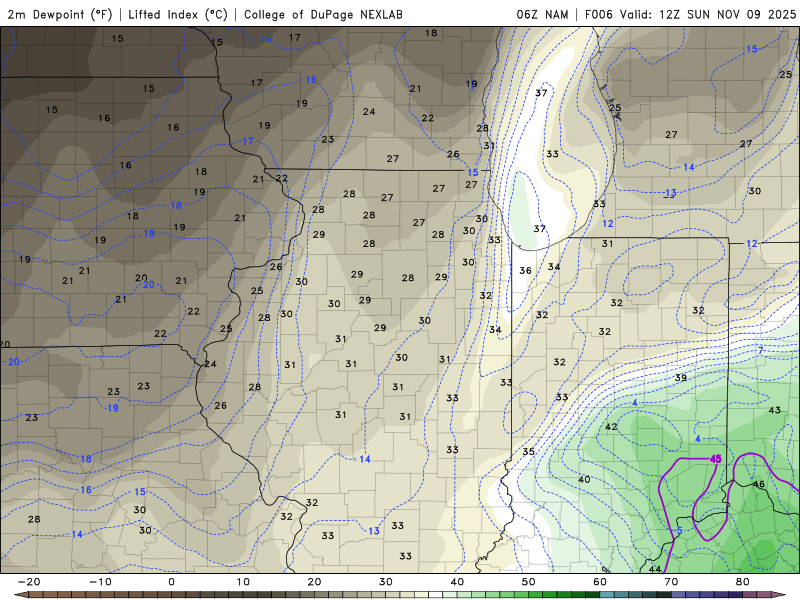
Task: Click "F006 Valid: 12Z SUN NOV 09 2025" text
Action: 690,14
